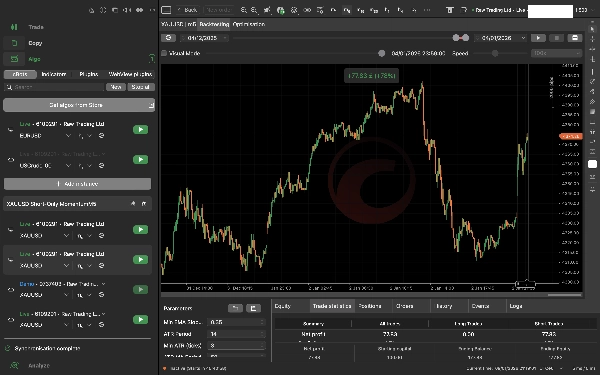Open instance settings icon in EURUSD row
Screen dimensions: 600x375
click(101, 135)
